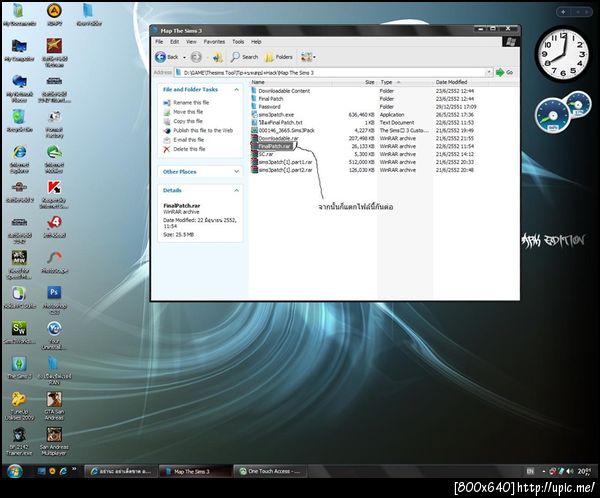Go back with the Back arrow icon
Image resolution: width=600 pixels, height=498 pixels.
[160, 57]
